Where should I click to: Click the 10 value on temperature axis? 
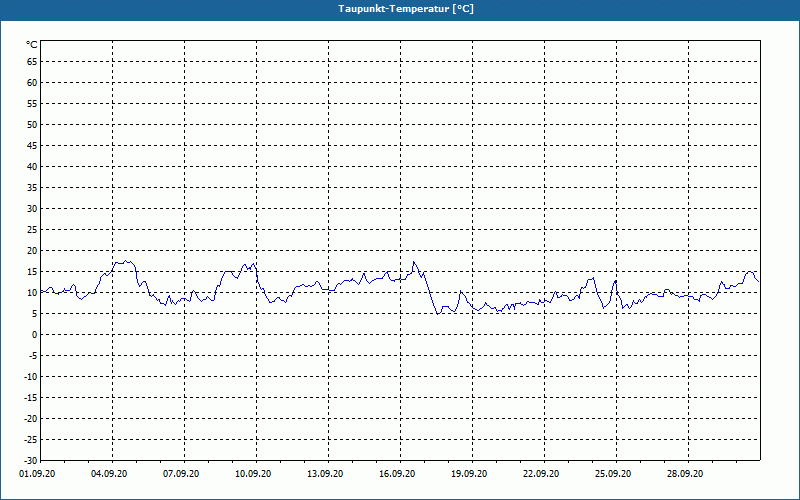click(x=32, y=293)
